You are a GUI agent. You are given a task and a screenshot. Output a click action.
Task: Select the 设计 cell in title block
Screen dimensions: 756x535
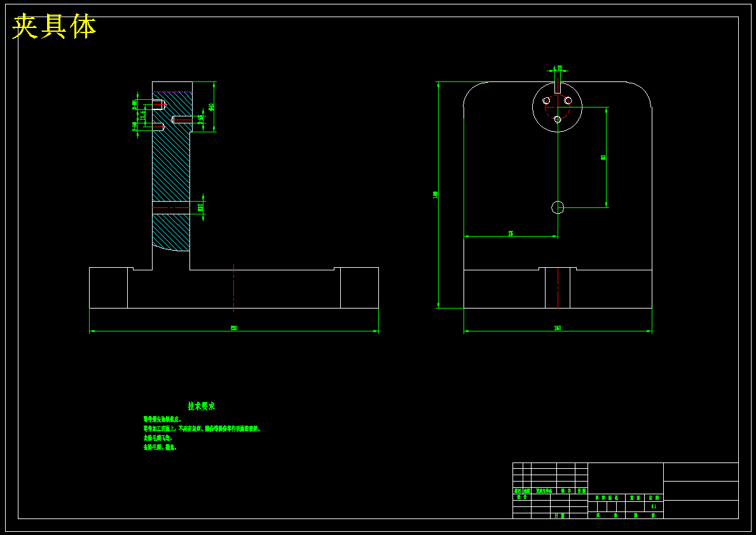(521, 497)
